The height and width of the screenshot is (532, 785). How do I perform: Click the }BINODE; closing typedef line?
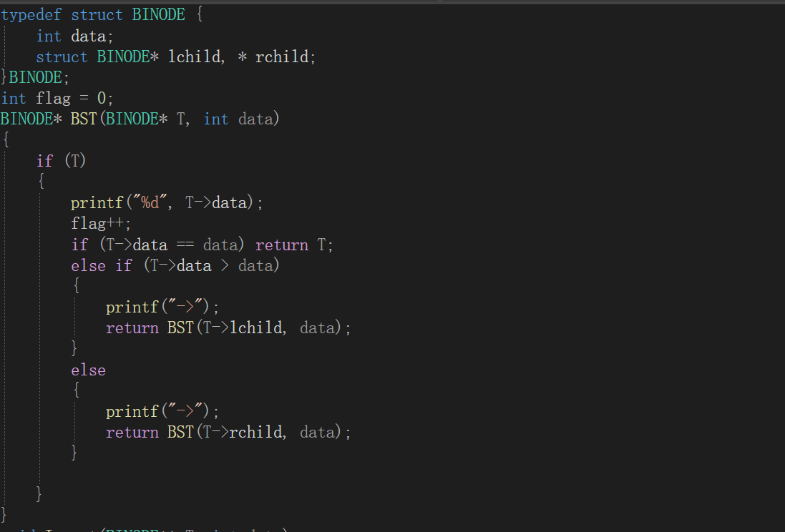click(36, 77)
